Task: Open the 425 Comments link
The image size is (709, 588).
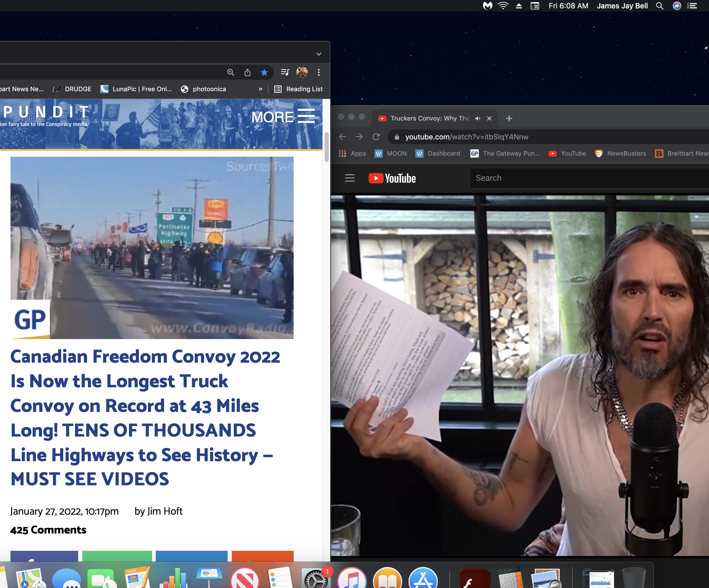Action: click(48, 530)
